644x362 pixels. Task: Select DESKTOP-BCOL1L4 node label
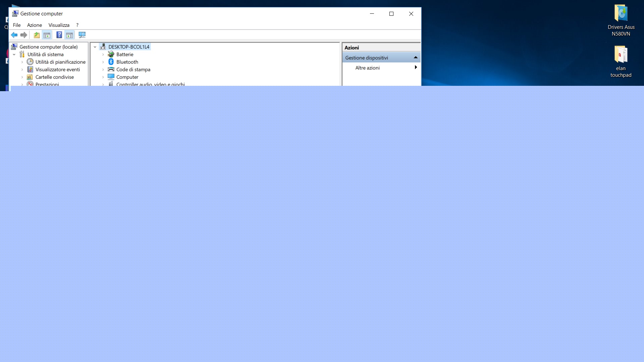click(x=129, y=47)
